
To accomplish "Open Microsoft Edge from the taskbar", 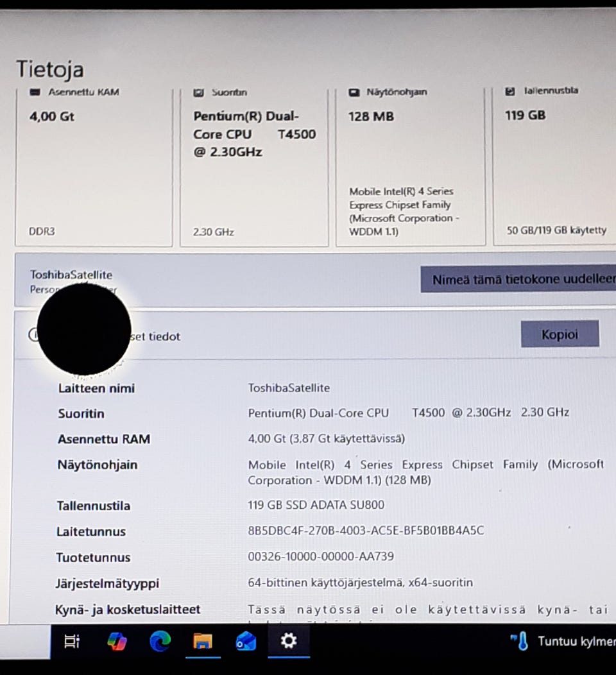I will [x=160, y=641].
